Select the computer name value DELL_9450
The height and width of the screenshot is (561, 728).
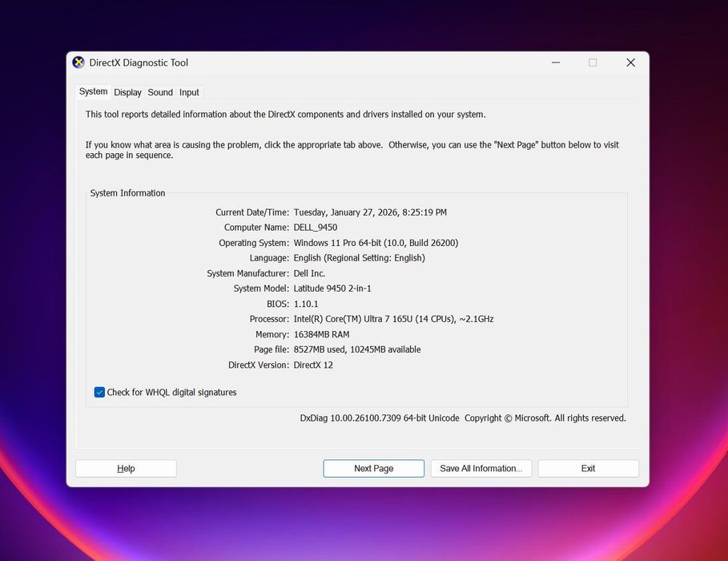316,228
